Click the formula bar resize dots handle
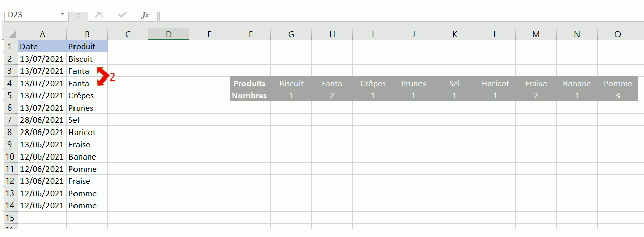 click(x=78, y=15)
